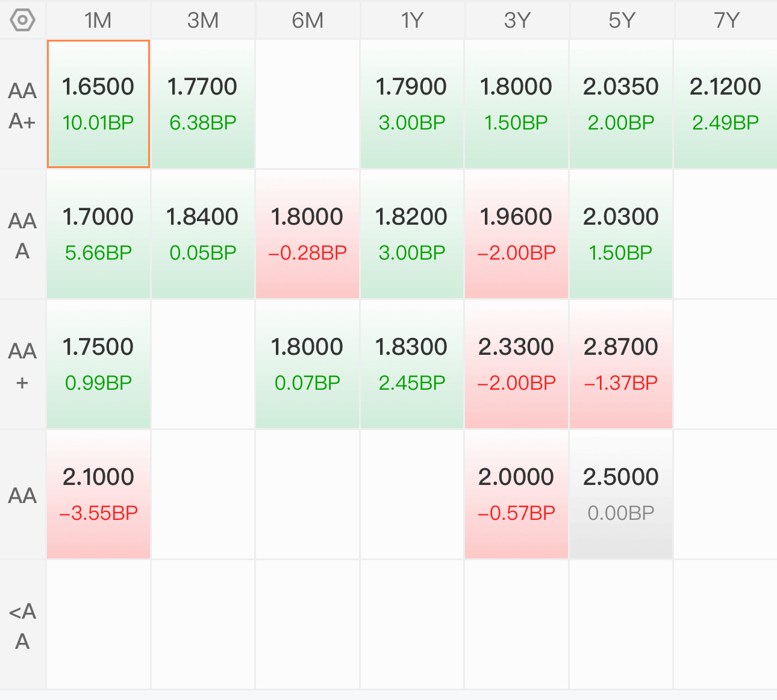This screenshot has width=777, height=700.
Task: Open the AA 3Y cell with -0.57BP
Action: coord(516,495)
